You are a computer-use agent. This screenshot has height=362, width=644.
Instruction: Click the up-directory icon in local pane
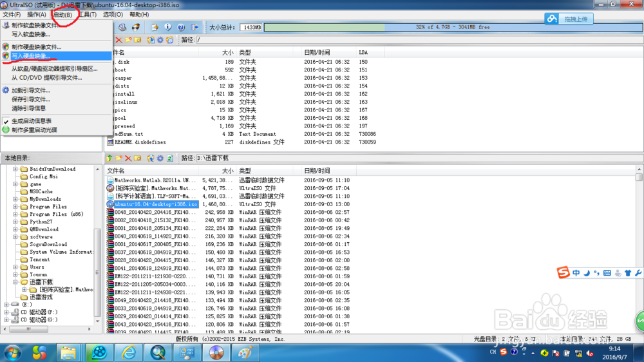pyautogui.click(x=109, y=158)
